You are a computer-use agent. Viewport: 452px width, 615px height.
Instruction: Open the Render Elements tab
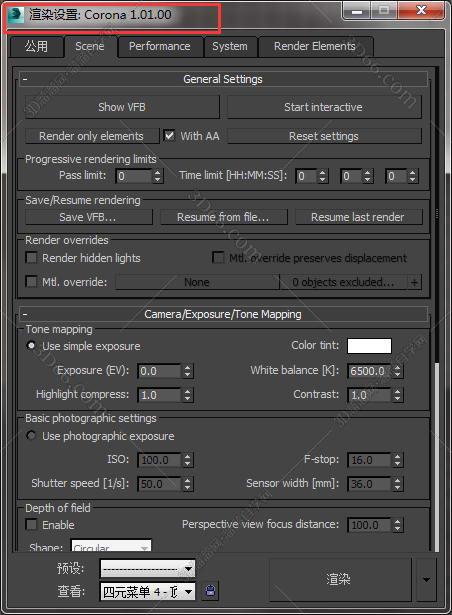(x=315, y=47)
